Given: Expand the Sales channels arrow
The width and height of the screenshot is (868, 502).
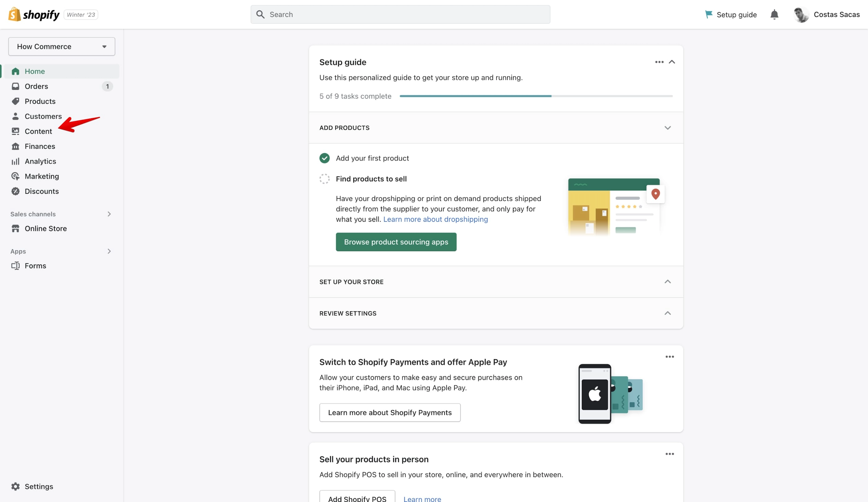Looking at the screenshot, I should [x=109, y=214].
